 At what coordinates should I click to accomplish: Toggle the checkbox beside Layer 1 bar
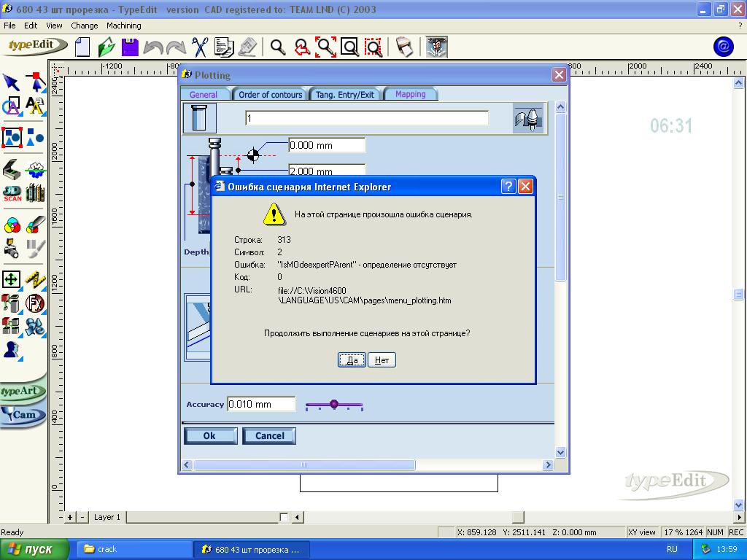click(x=284, y=517)
